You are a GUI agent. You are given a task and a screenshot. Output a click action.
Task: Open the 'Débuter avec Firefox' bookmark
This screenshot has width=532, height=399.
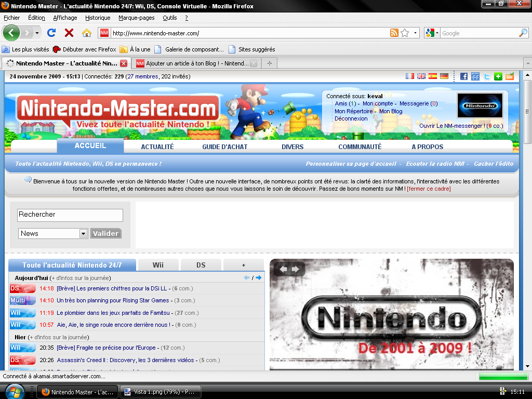tap(85, 49)
